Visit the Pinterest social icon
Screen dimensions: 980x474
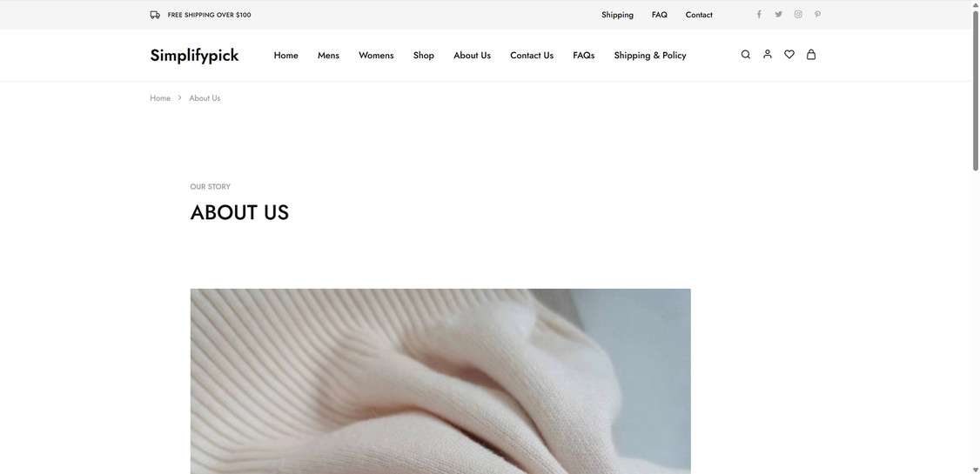pyautogui.click(x=817, y=15)
